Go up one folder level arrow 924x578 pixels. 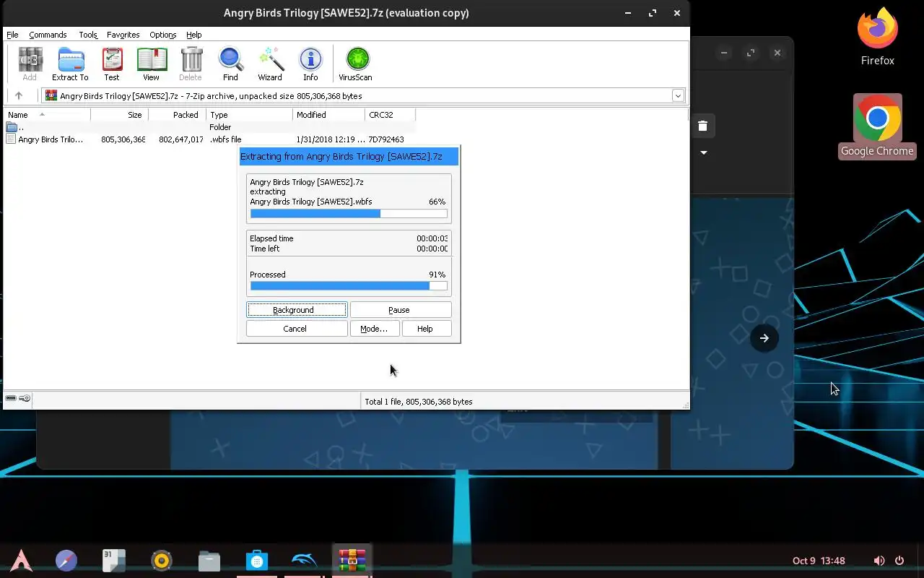point(19,95)
